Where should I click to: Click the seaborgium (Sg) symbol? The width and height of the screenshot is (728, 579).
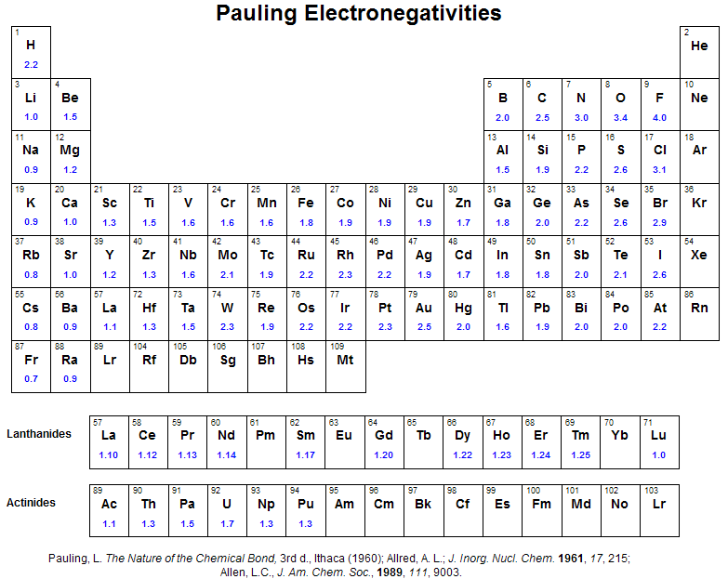point(228,361)
